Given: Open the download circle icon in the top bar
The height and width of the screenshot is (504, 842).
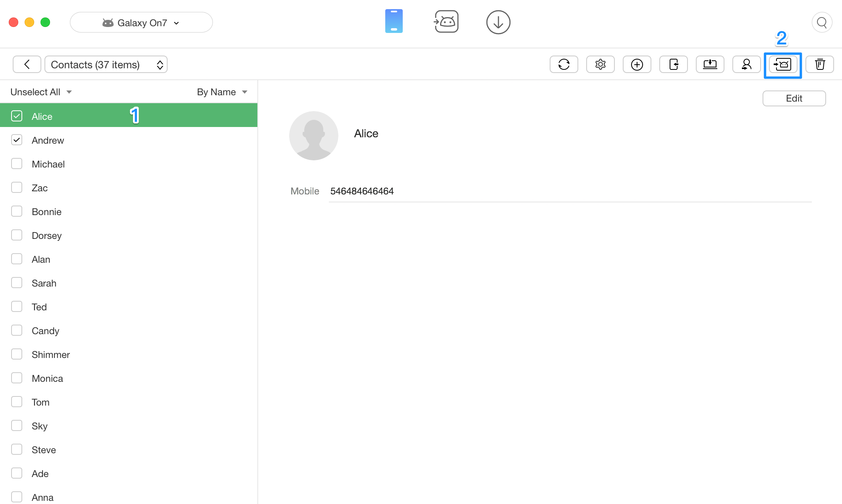Looking at the screenshot, I should point(498,22).
